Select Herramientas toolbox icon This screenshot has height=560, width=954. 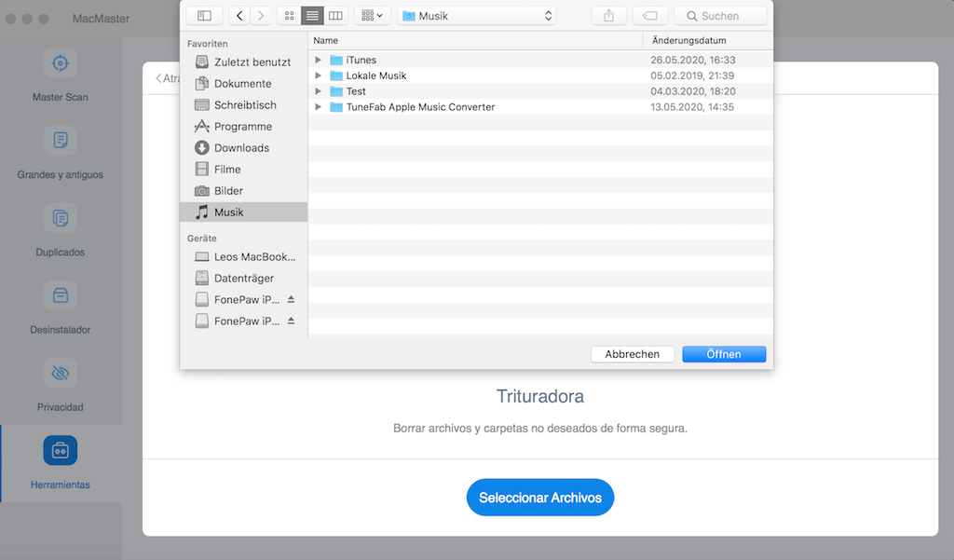[61, 450]
